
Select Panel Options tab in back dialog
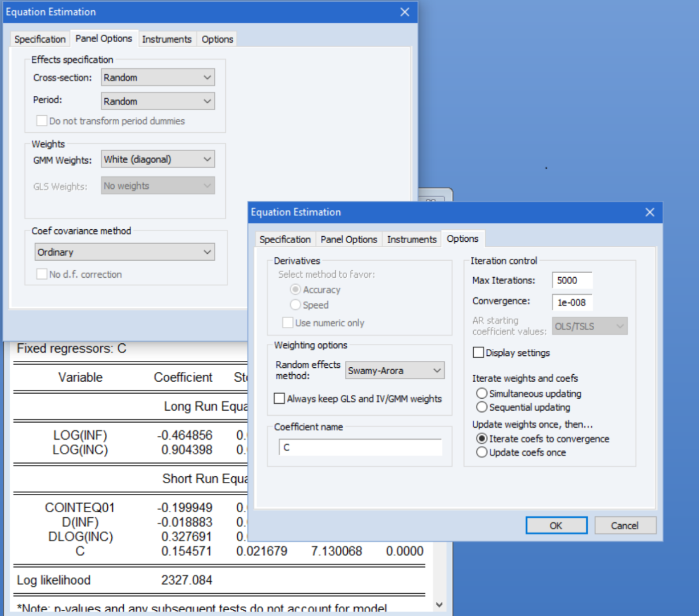[x=104, y=38]
